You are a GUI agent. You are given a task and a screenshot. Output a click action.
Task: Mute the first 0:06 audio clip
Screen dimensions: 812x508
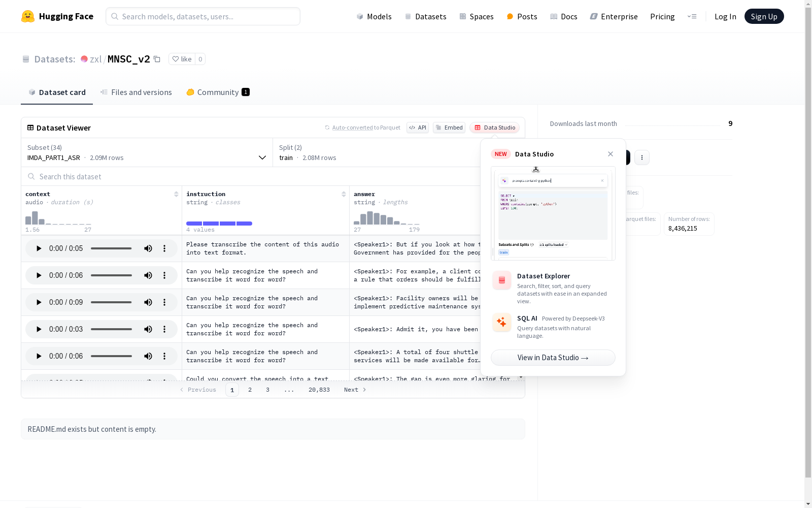(x=148, y=275)
